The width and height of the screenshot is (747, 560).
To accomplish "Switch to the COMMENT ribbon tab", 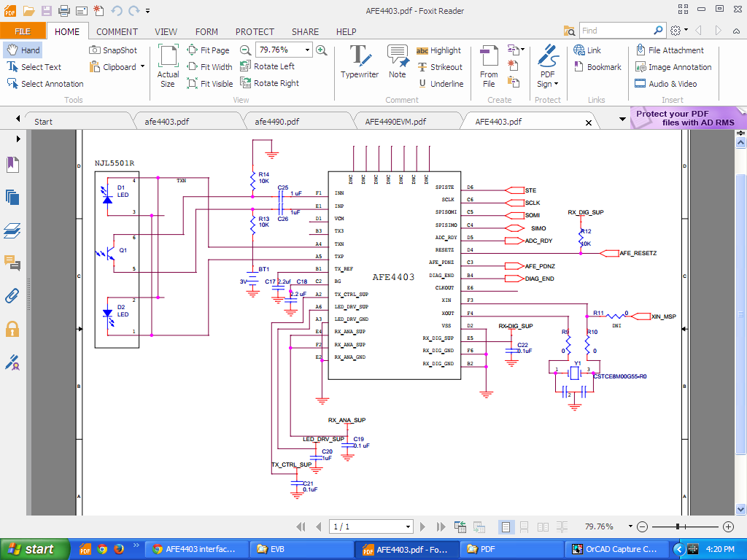I will [x=117, y=32].
